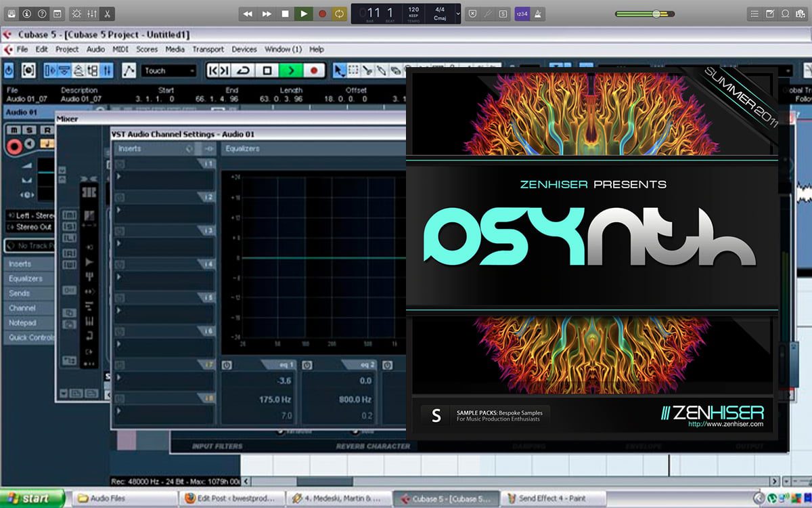Open the Touch automation mode dropdown
Image resolution: width=812 pixels, height=508 pixels.
coord(169,70)
